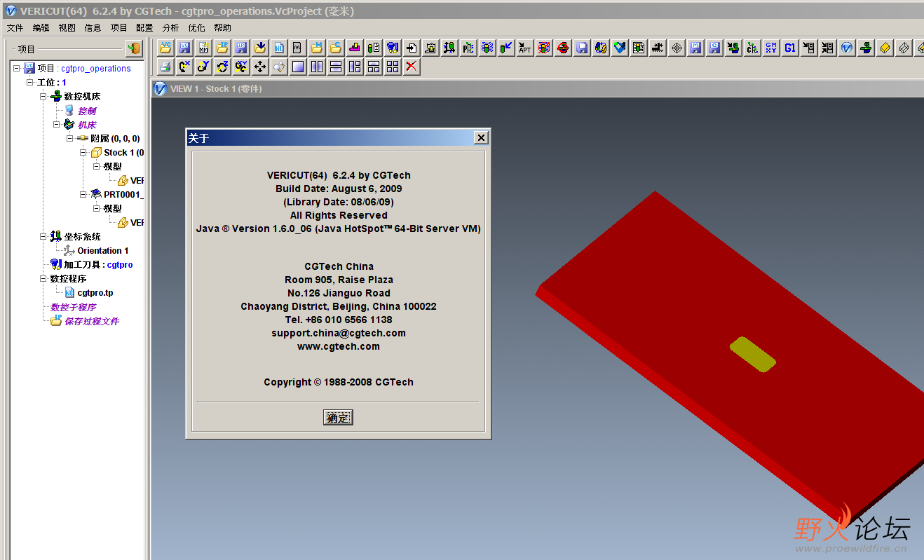Viewport: 924px width, 560px height.
Task: Switch to two horizontal views layout
Action: tap(336, 67)
